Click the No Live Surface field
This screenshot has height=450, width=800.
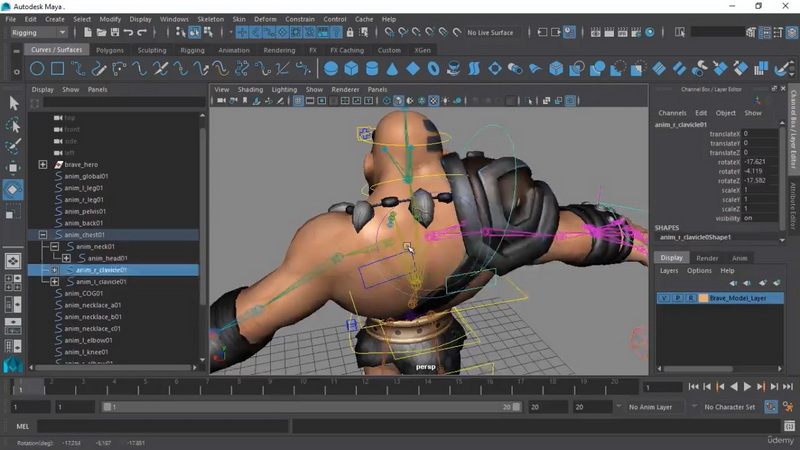[x=490, y=32]
